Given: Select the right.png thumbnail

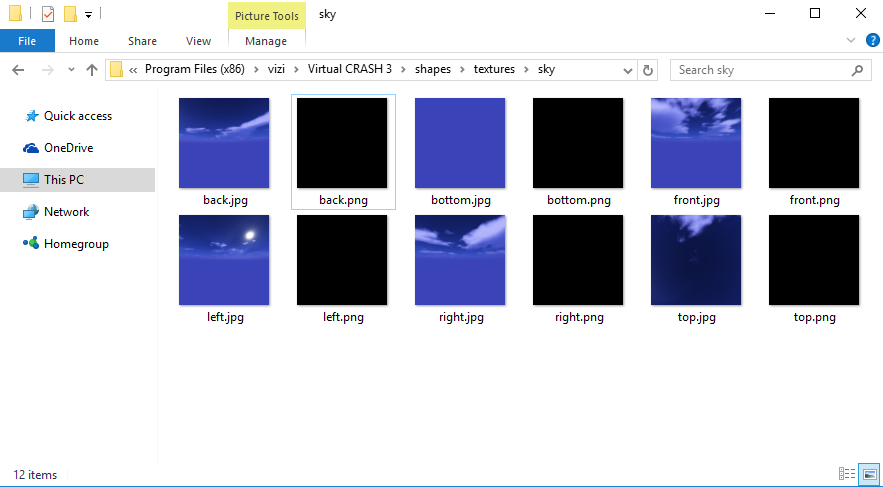Looking at the screenshot, I should [x=578, y=260].
